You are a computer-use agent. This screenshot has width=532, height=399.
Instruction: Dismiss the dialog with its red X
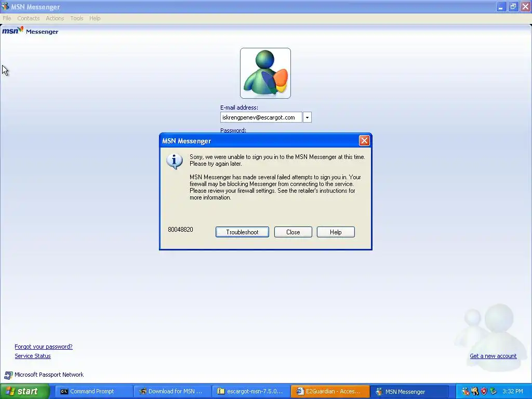click(364, 140)
